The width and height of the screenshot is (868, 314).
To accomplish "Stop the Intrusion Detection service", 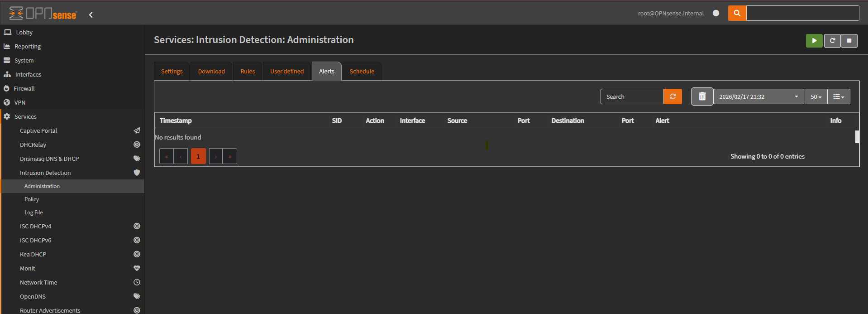I will click(849, 41).
